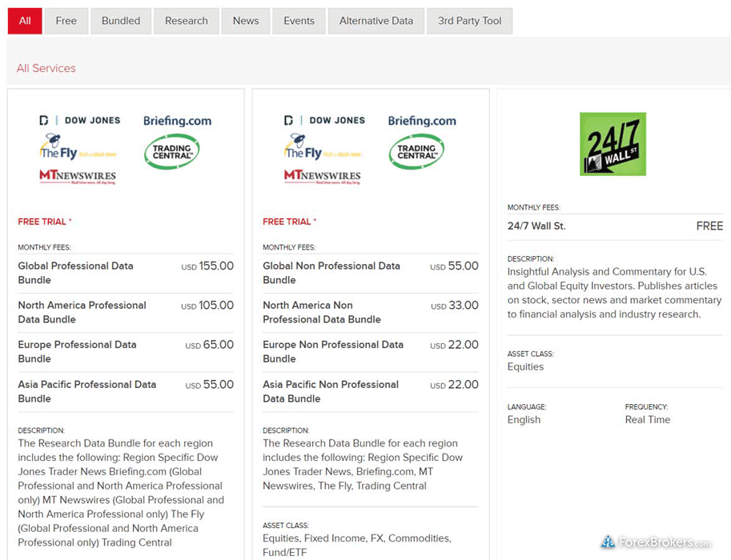Click Trading Central logo in the first card

(171, 151)
